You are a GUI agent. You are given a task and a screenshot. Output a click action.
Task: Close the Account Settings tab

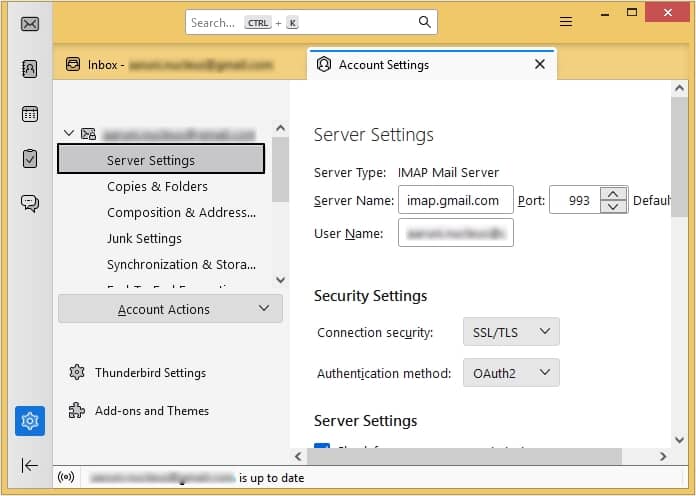click(540, 64)
